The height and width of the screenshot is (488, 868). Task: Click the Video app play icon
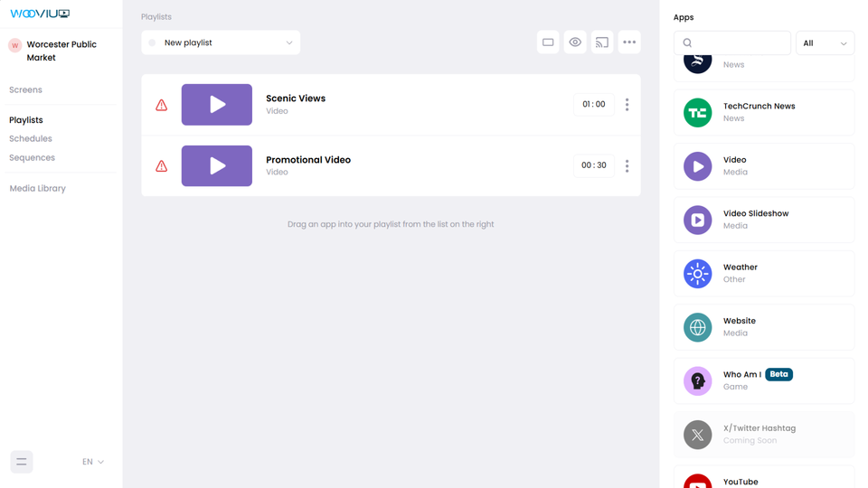pyautogui.click(x=697, y=166)
